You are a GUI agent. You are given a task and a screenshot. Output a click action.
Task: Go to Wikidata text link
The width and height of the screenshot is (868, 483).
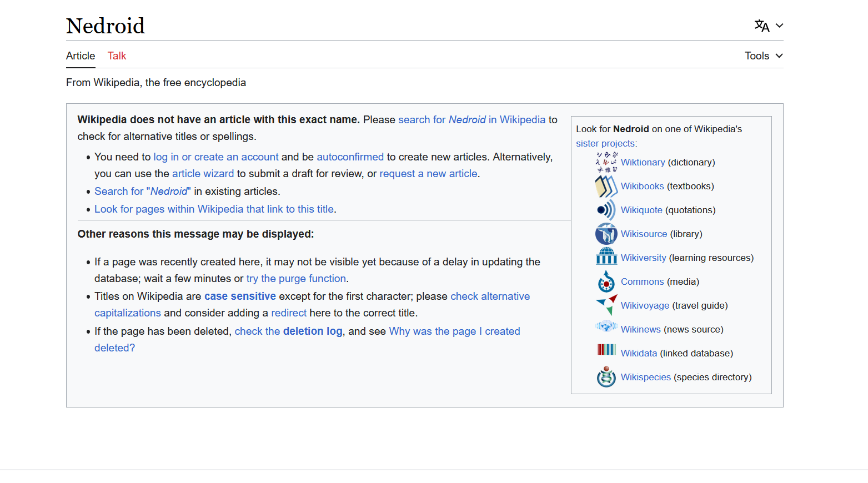coord(639,353)
